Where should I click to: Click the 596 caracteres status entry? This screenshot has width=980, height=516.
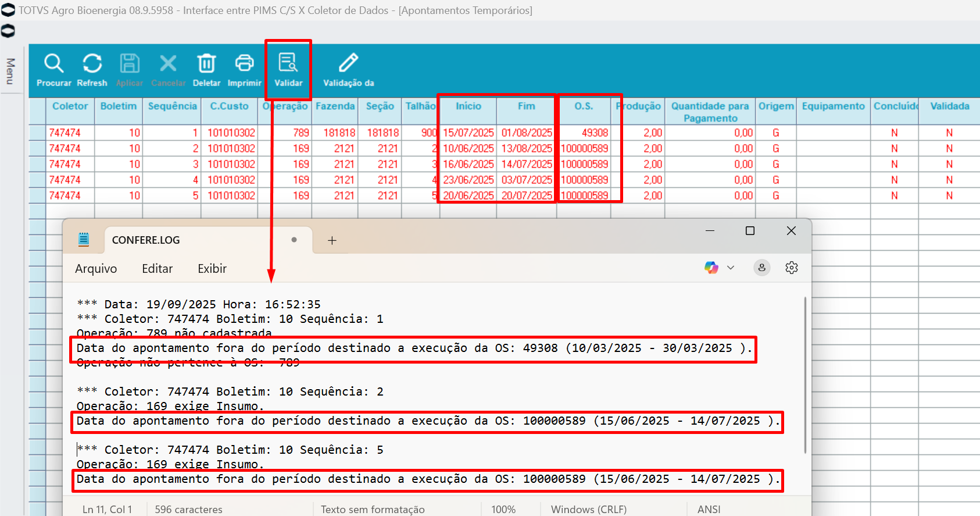point(188,509)
